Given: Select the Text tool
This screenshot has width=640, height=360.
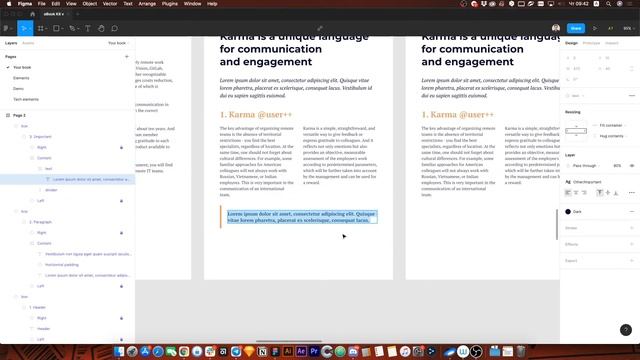Looking at the screenshot, I should coord(87,28).
